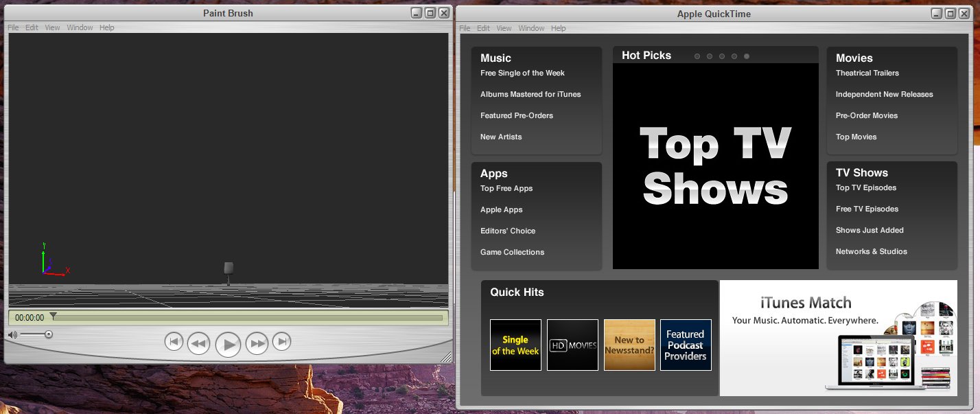The height and width of the screenshot is (414, 980).
Task: Open Apple Apps link
Action: point(502,209)
